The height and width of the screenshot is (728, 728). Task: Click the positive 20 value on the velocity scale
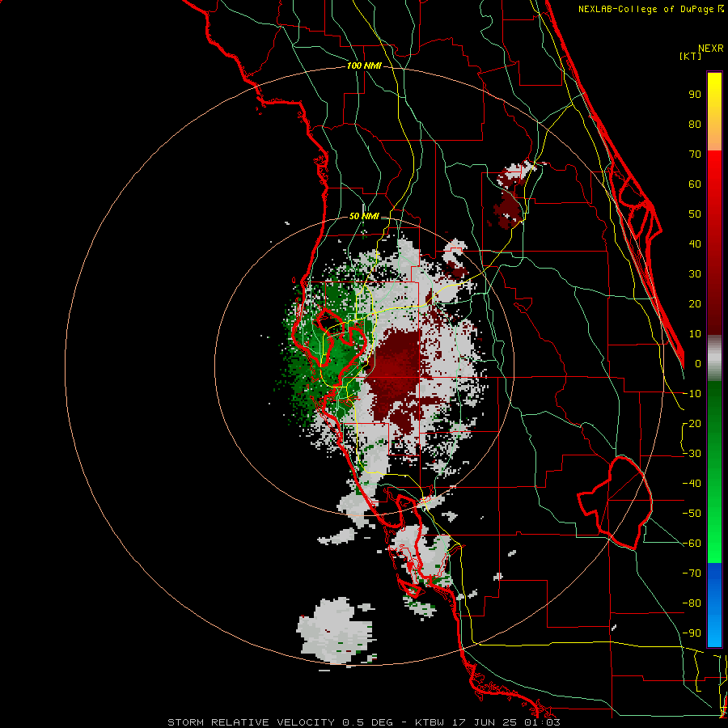(x=695, y=304)
